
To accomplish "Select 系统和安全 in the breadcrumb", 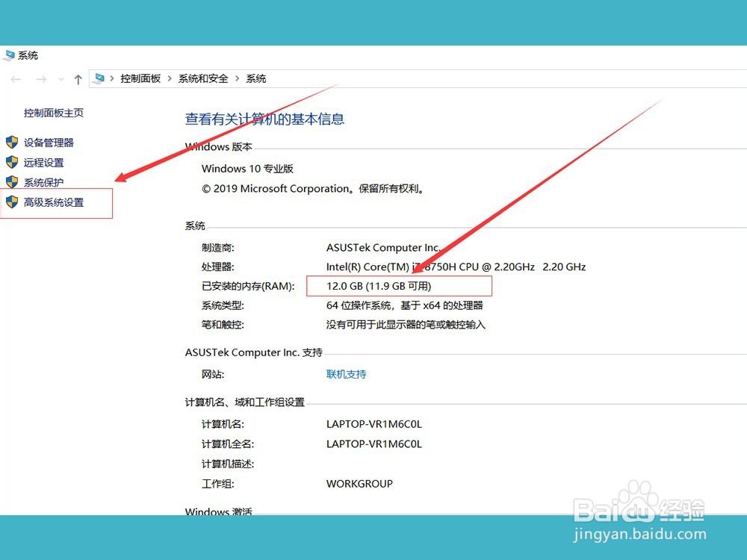I will coord(203,78).
